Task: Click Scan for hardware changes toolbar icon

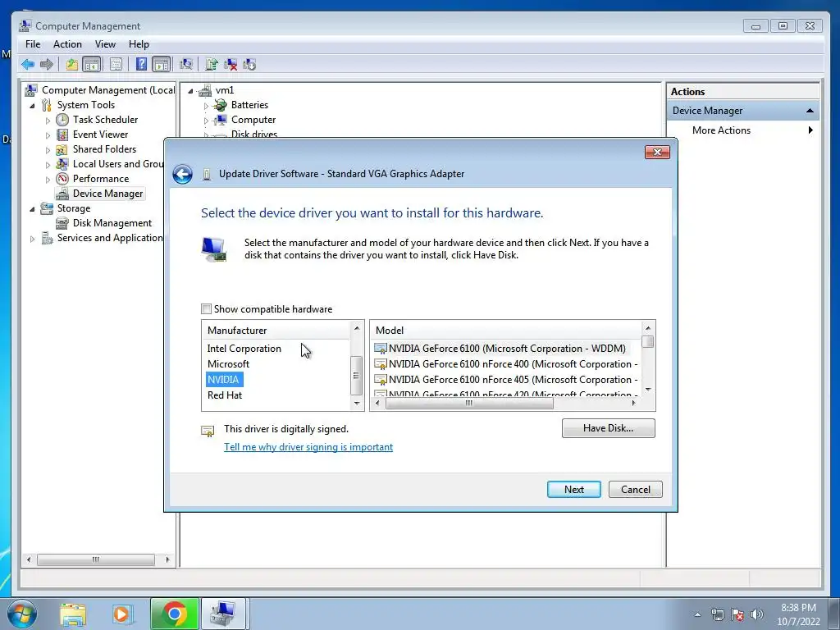Action: [x=186, y=65]
